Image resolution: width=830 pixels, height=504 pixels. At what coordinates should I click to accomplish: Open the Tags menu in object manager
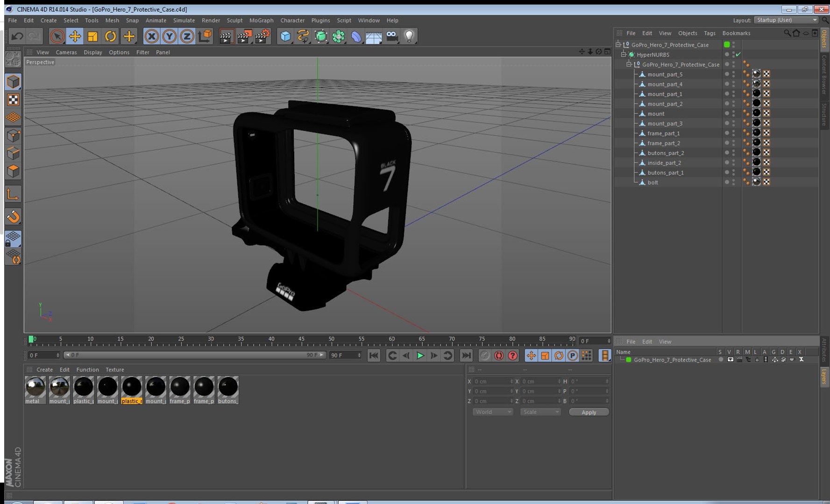[709, 33]
